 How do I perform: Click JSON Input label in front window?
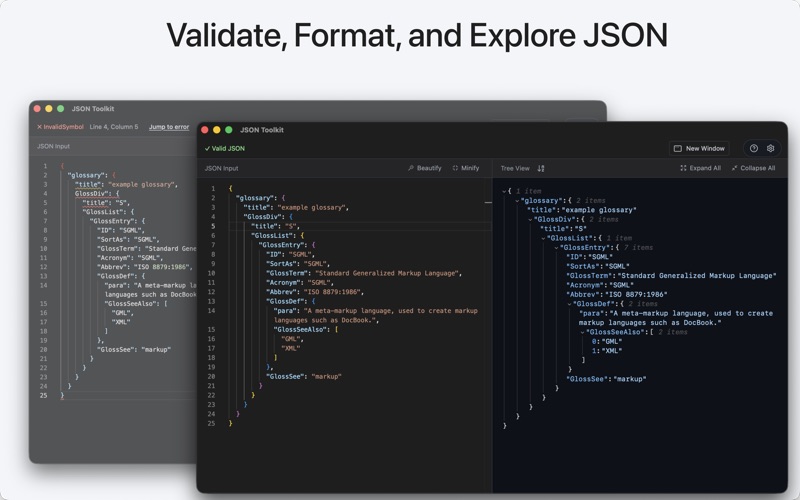pos(221,168)
